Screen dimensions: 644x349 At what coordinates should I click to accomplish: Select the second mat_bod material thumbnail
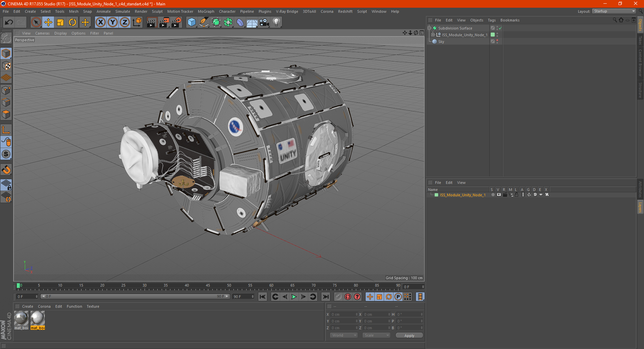[38, 318]
